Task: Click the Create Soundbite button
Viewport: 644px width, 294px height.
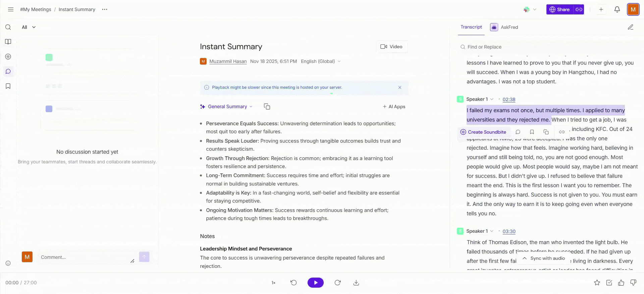Action: (x=483, y=132)
